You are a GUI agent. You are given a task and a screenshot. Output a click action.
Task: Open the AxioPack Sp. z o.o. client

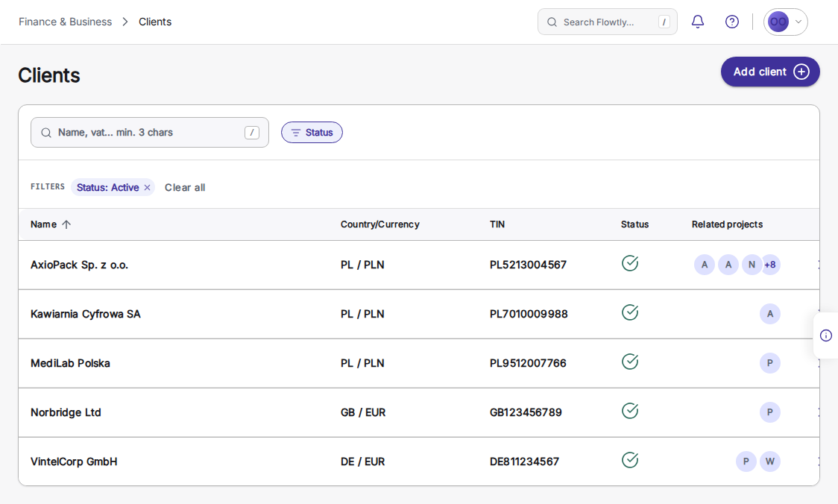pyautogui.click(x=79, y=265)
